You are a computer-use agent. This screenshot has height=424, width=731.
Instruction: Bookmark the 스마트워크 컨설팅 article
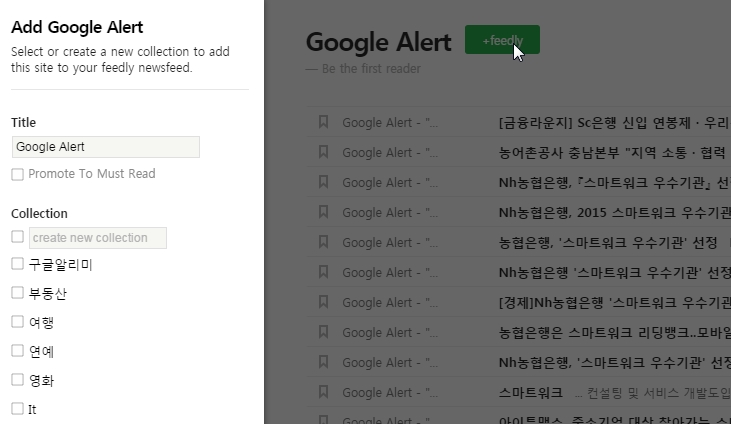323,392
